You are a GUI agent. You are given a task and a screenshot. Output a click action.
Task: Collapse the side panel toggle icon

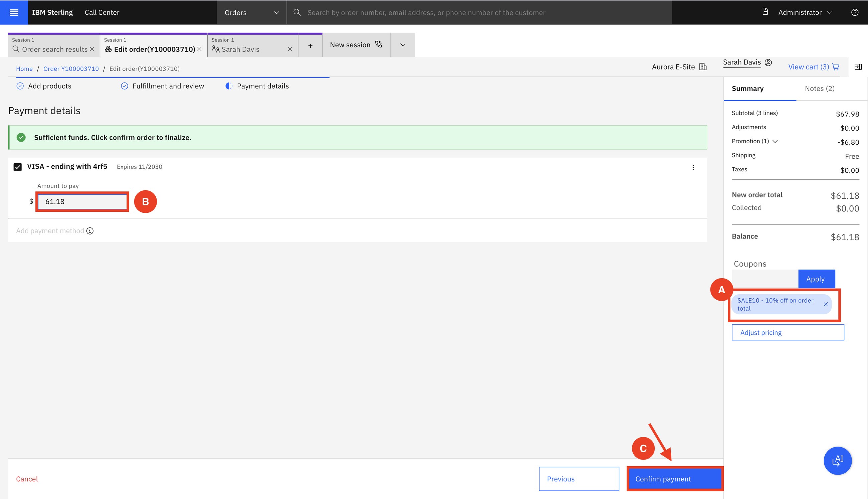858,67
